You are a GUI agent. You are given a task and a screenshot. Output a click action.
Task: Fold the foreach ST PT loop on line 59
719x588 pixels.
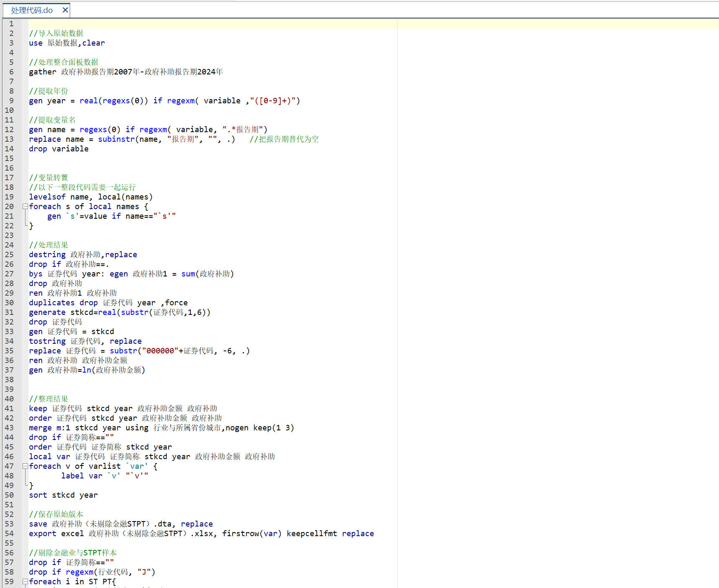pos(25,582)
